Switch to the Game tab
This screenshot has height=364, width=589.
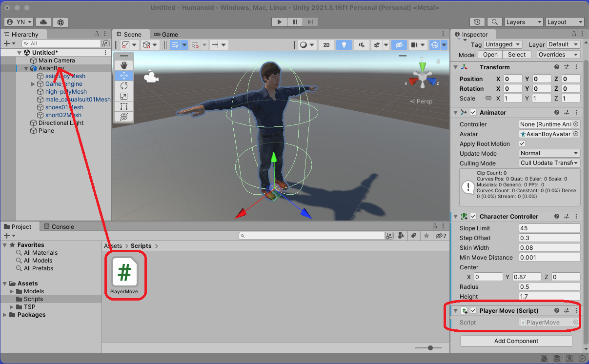point(166,35)
